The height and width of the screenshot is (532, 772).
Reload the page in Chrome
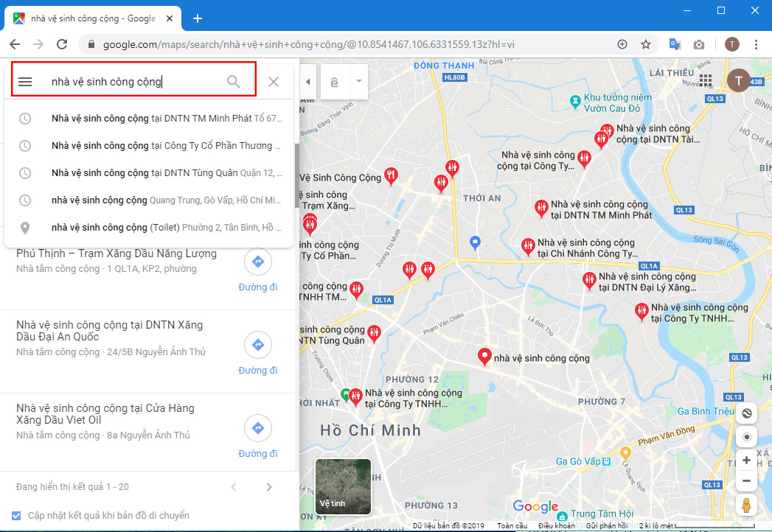[x=62, y=44]
